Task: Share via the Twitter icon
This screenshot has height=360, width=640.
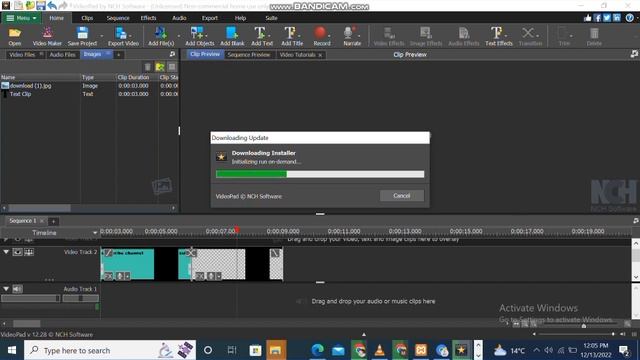Action: coord(607,18)
